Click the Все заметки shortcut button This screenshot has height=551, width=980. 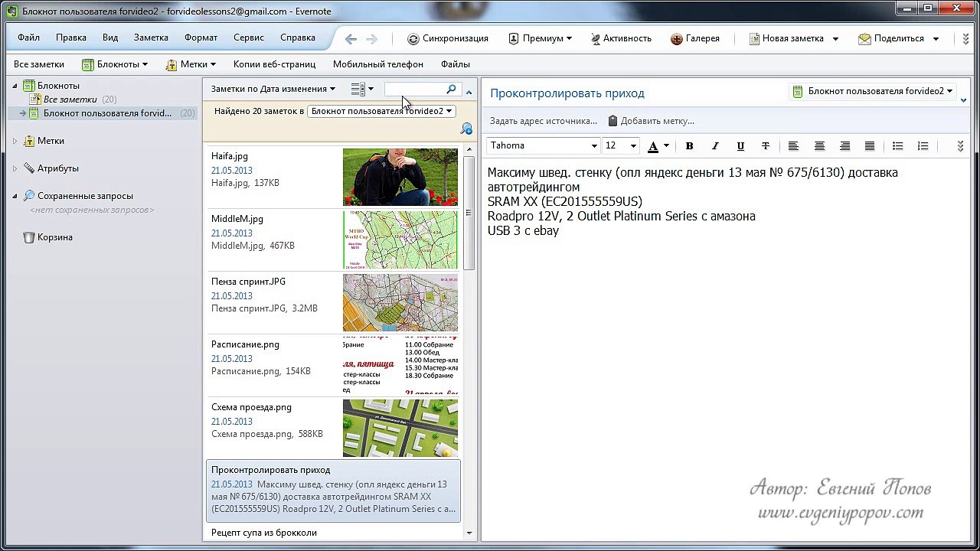coord(39,65)
